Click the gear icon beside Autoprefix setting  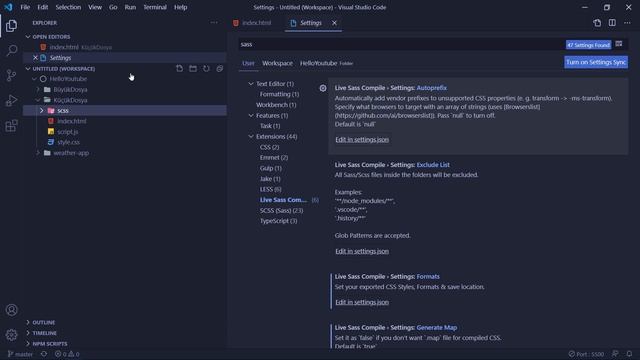[323, 88]
